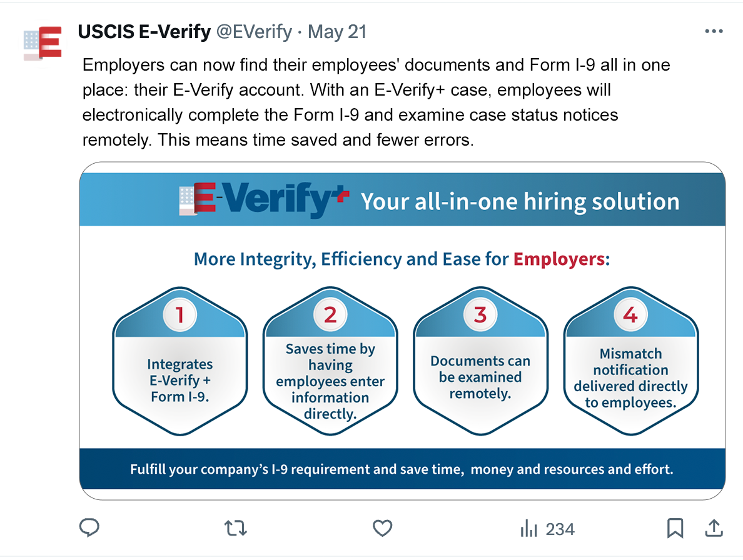Bookmark this post

tap(675, 529)
